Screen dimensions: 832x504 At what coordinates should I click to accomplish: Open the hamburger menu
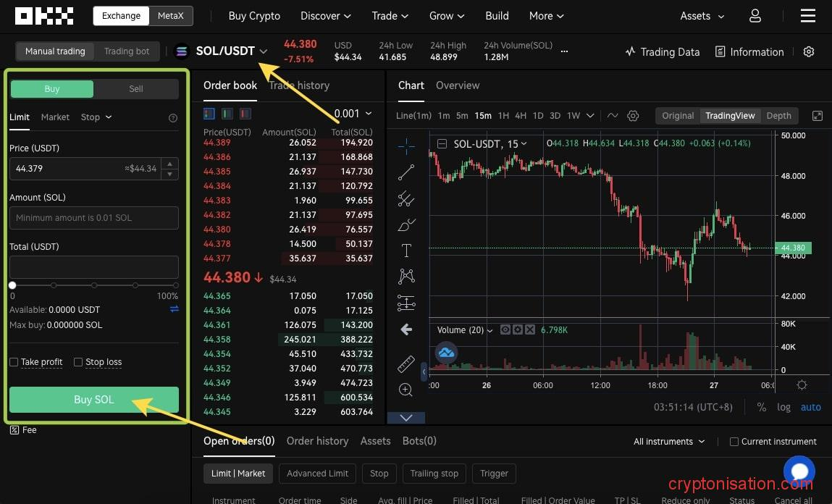pos(807,16)
